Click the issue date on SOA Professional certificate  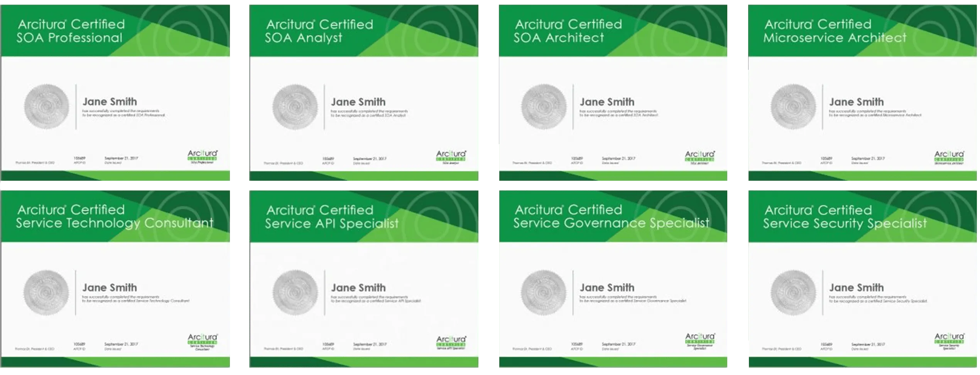[x=121, y=158]
